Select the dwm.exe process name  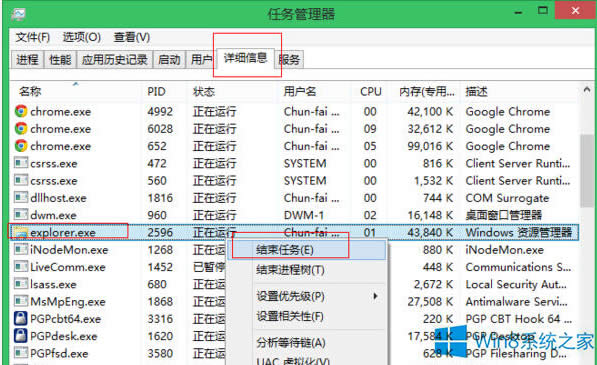pyautogui.click(x=53, y=215)
